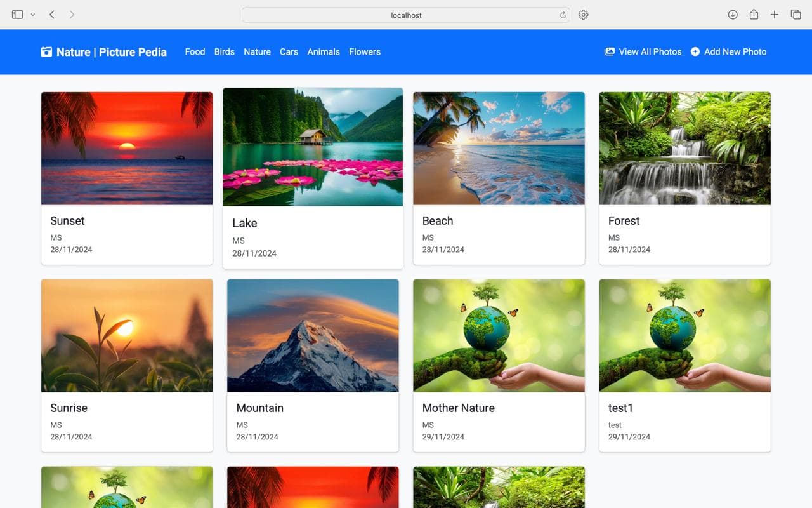Click the Forest card title
The width and height of the screenshot is (812, 508).
(x=624, y=221)
